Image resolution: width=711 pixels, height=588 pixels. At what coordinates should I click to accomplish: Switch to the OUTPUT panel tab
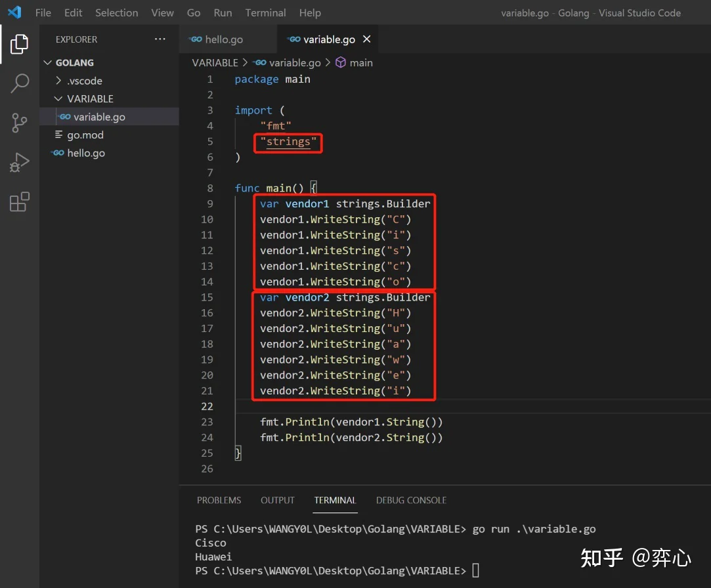[x=278, y=500]
